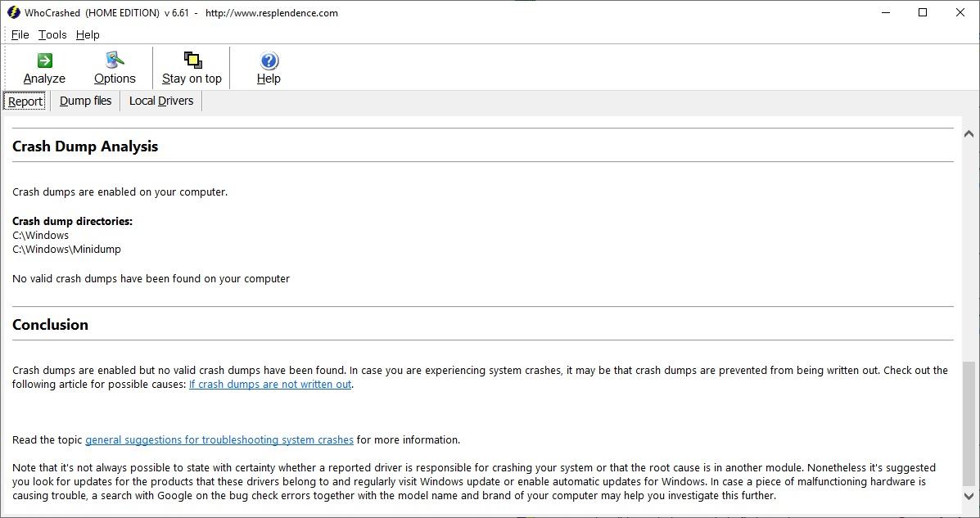Toggle the Stay on top icon

(192, 61)
